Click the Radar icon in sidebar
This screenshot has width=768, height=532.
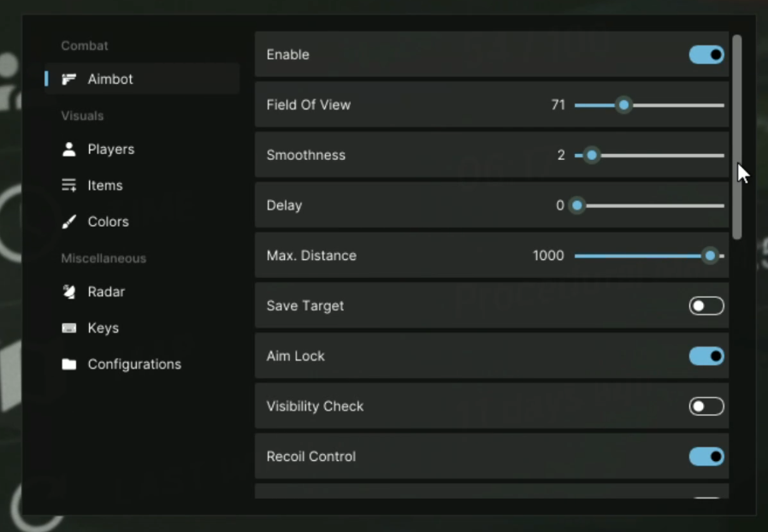[69, 292]
